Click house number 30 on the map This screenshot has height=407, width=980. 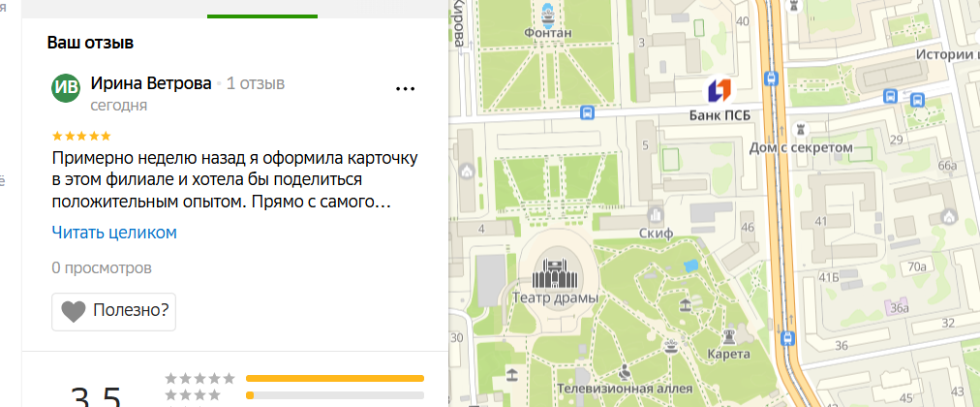(457, 338)
